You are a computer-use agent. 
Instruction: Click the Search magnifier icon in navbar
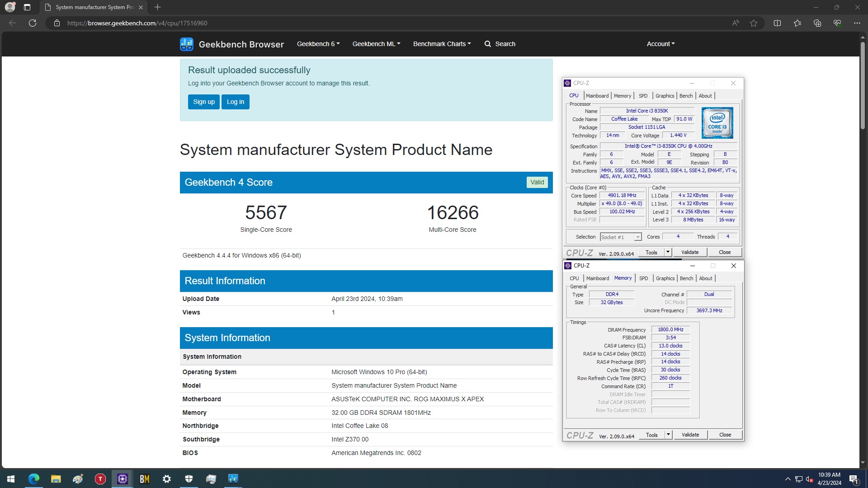(488, 44)
